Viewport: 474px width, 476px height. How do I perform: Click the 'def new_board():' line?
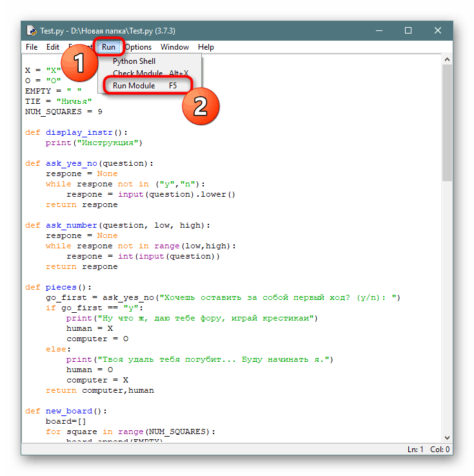click(66, 411)
